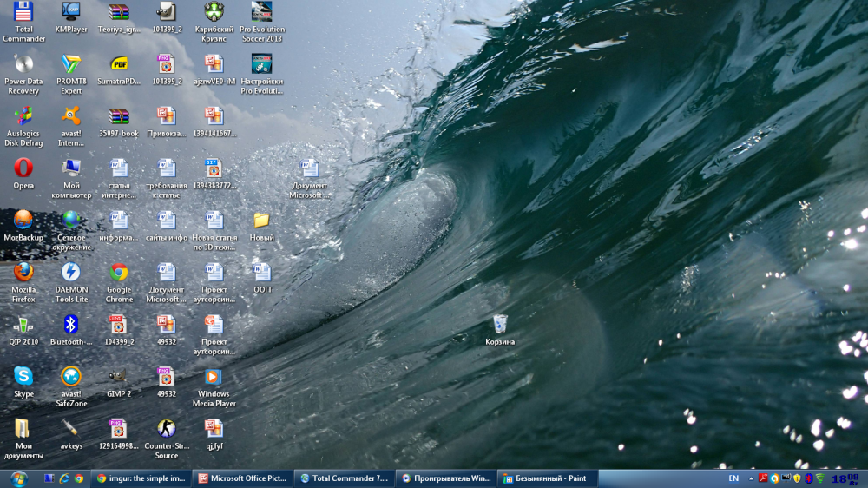Screen dimensions: 868x488
Task: Open the wireless network tray icon
Action: click(820, 478)
